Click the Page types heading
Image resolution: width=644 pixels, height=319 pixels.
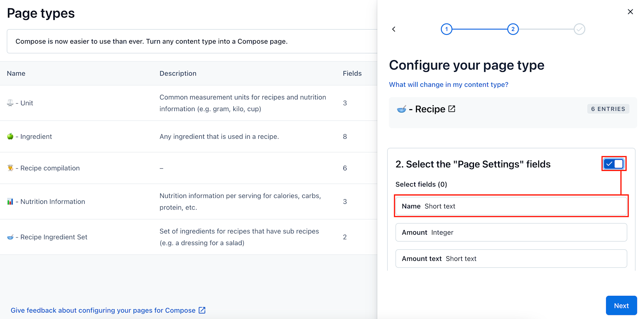41,13
